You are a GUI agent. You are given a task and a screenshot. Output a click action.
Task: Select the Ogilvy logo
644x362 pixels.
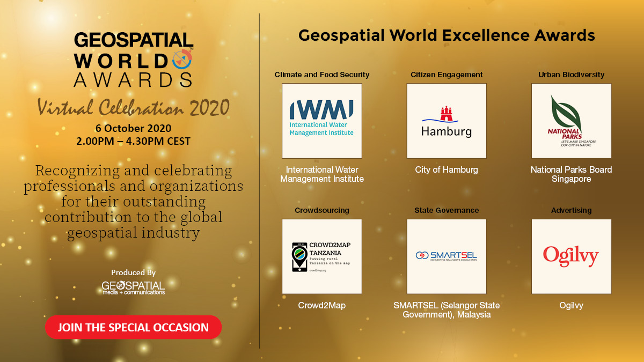pos(571,256)
